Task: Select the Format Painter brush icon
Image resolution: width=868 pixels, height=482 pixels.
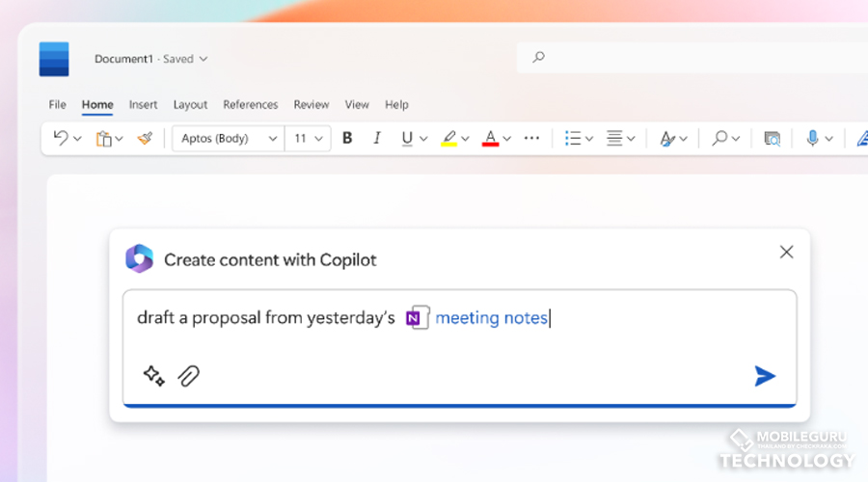Action: 145,138
